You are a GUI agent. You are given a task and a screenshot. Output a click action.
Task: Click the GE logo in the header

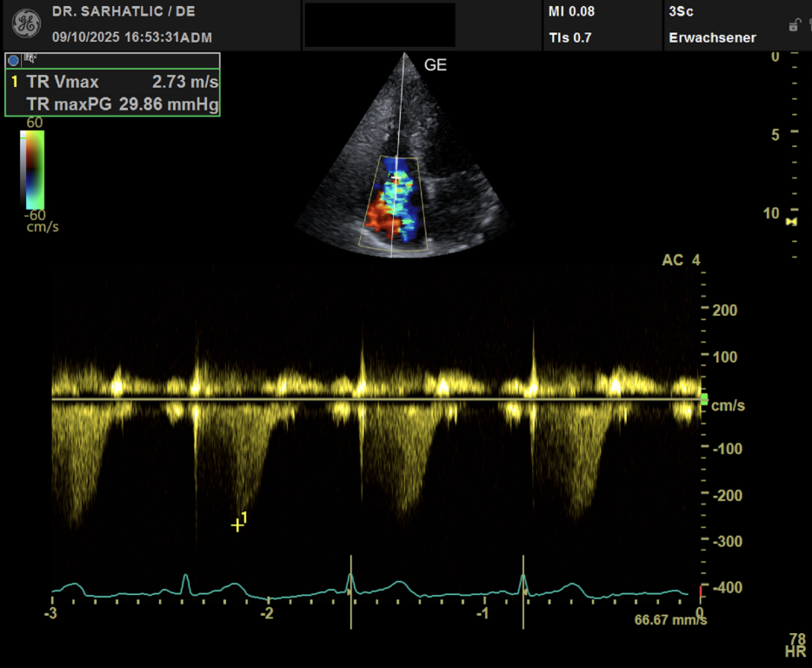(x=25, y=24)
